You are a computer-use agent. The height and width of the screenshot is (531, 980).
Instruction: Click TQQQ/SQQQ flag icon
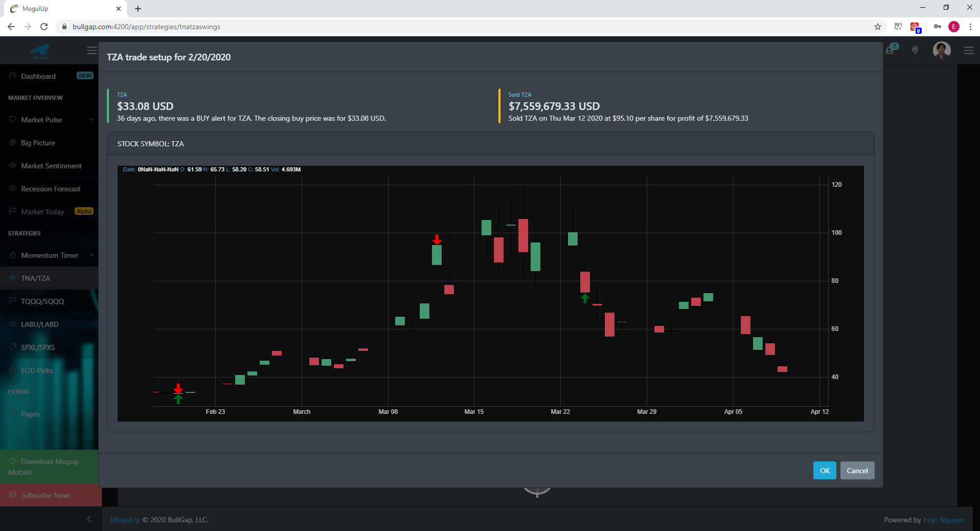tap(13, 301)
